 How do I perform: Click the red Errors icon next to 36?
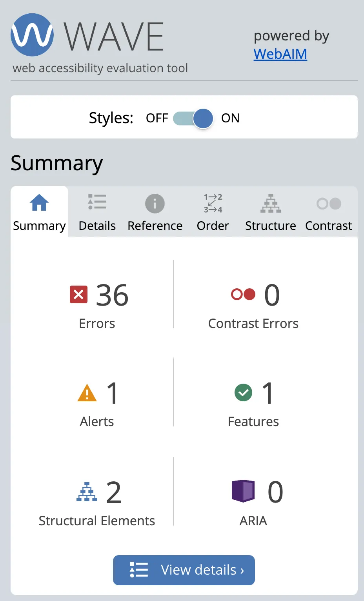pos(79,295)
